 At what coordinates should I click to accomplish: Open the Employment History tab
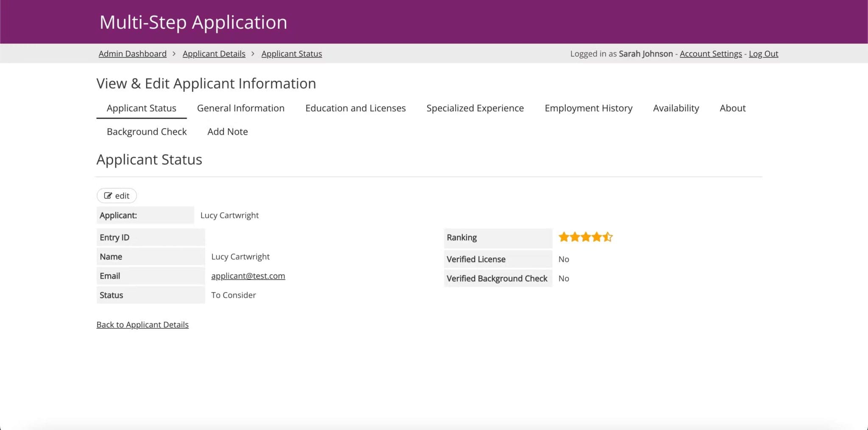(x=588, y=108)
